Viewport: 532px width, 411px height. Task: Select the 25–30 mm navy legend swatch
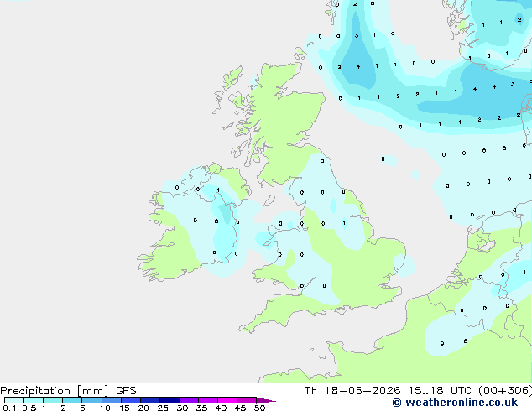[x=170, y=400]
